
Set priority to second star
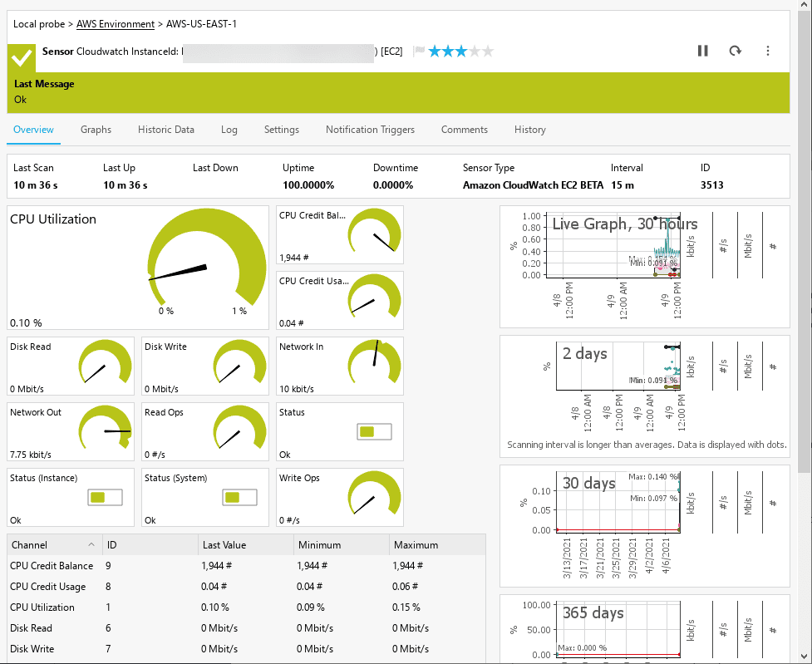448,52
